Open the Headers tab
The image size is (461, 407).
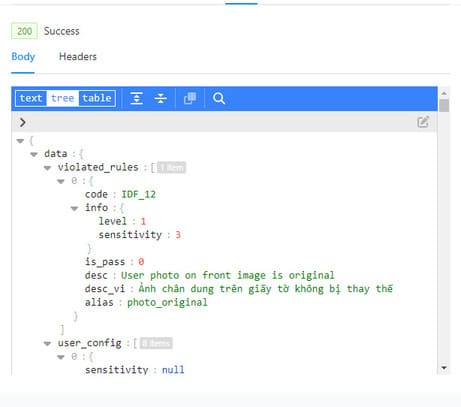pyautogui.click(x=78, y=57)
